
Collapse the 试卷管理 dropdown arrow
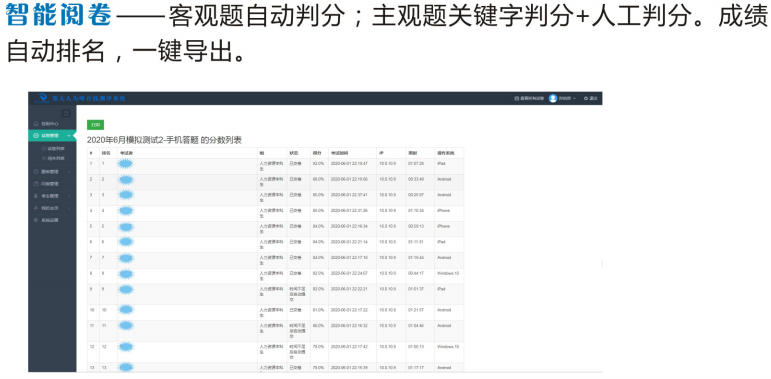coord(69,136)
